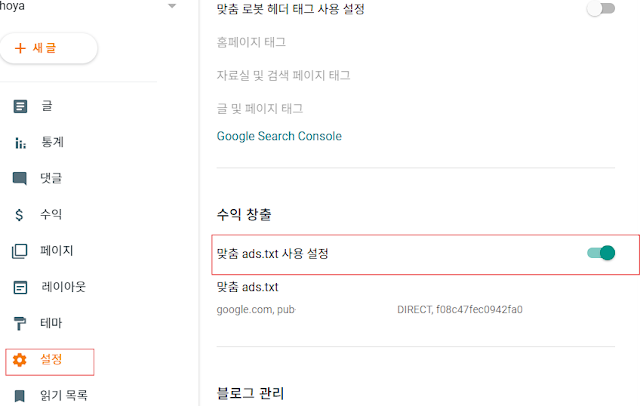Viewport: 640px width, 406px height.
Task: Open the 통계 menu item
Action: tap(53, 143)
